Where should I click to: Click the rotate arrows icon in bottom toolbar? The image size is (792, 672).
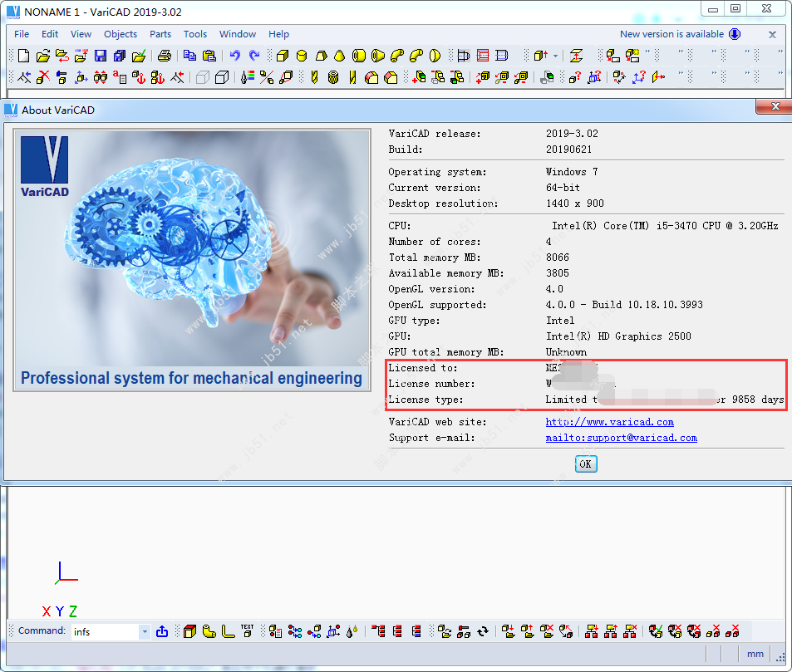[x=483, y=631]
